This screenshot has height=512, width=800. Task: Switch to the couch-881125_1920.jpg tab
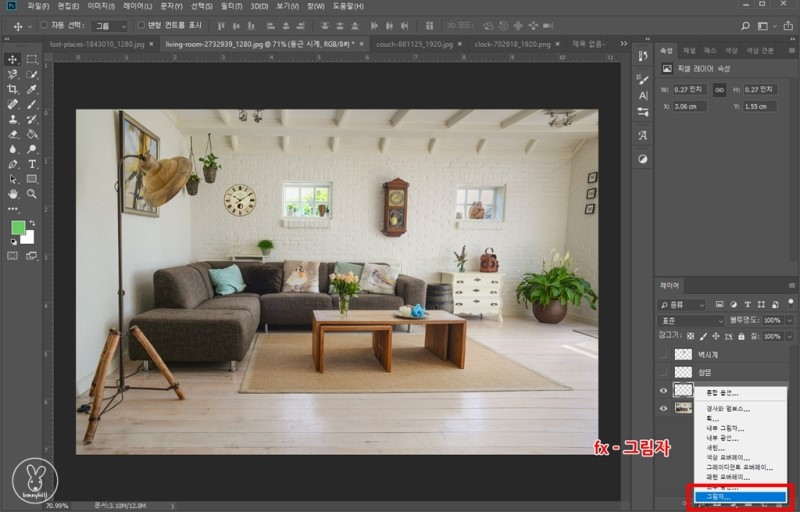tap(413, 44)
